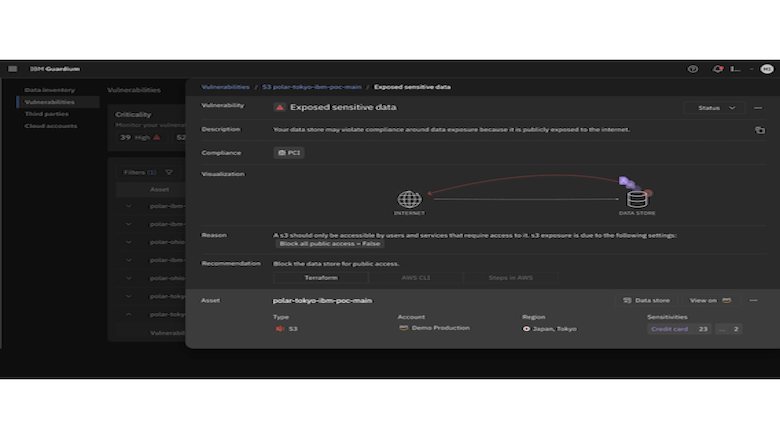Open the hamburger navigation menu

click(x=12, y=69)
